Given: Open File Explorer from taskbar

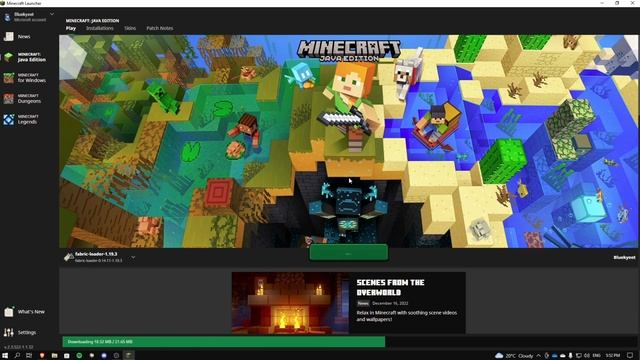Looking at the screenshot, I should (54, 356).
